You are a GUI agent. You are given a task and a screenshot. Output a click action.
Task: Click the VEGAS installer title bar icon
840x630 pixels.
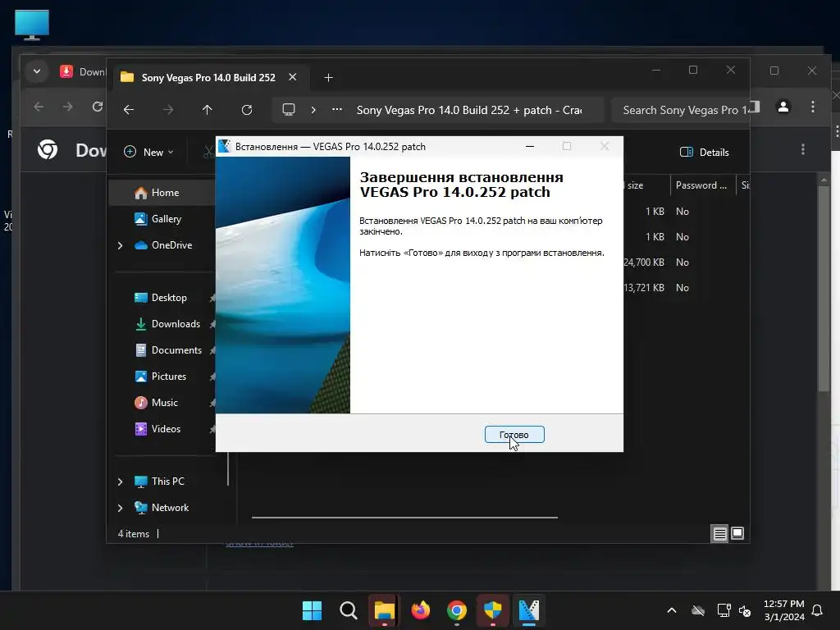pyautogui.click(x=225, y=146)
